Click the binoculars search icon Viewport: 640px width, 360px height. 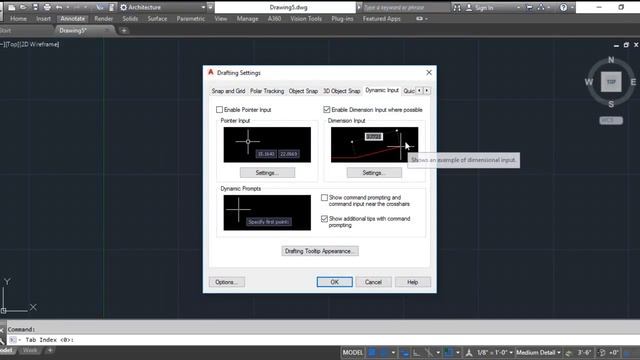(x=457, y=7)
